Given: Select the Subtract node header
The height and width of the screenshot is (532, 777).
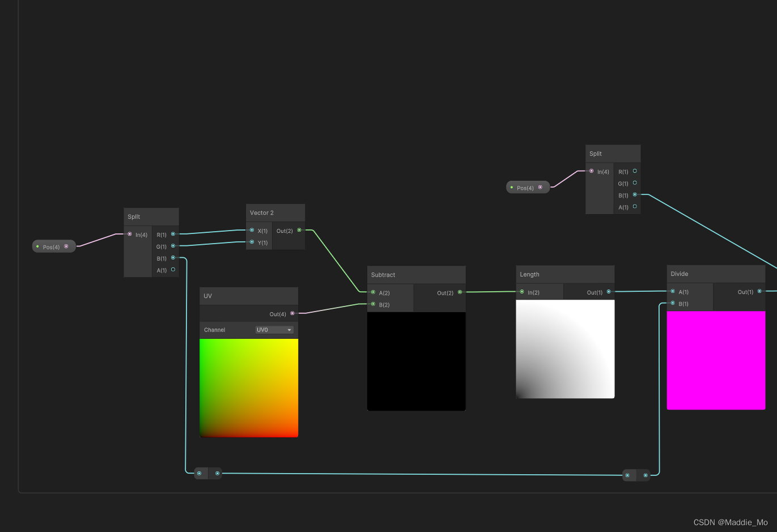Looking at the screenshot, I should point(417,275).
